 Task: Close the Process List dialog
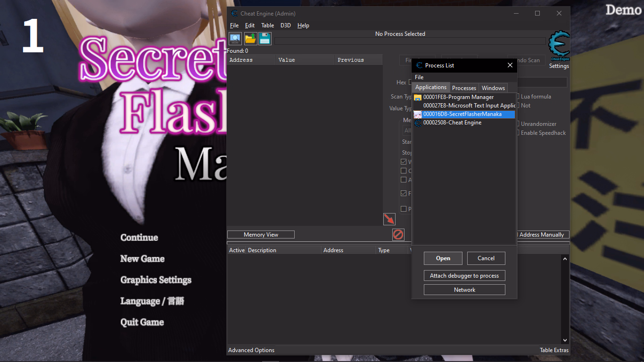[x=510, y=66]
